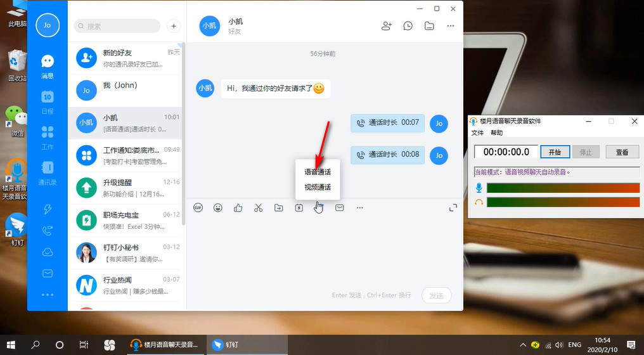The width and height of the screenshot is (644, 355).
Task: Open 行业热闻 conversation
Action: pyautogui.click(x=125, y=285)
